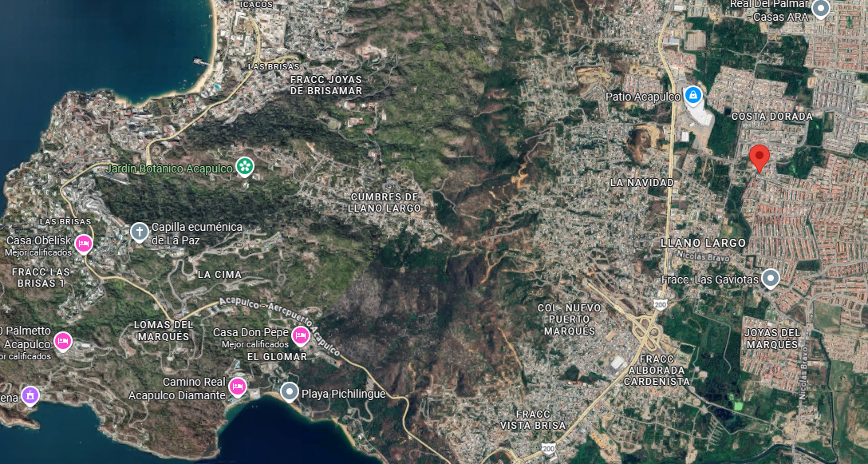Open the Jardín Botánico Acapulco label
This screenshot has width=868, height=464.
click(169, 168)
